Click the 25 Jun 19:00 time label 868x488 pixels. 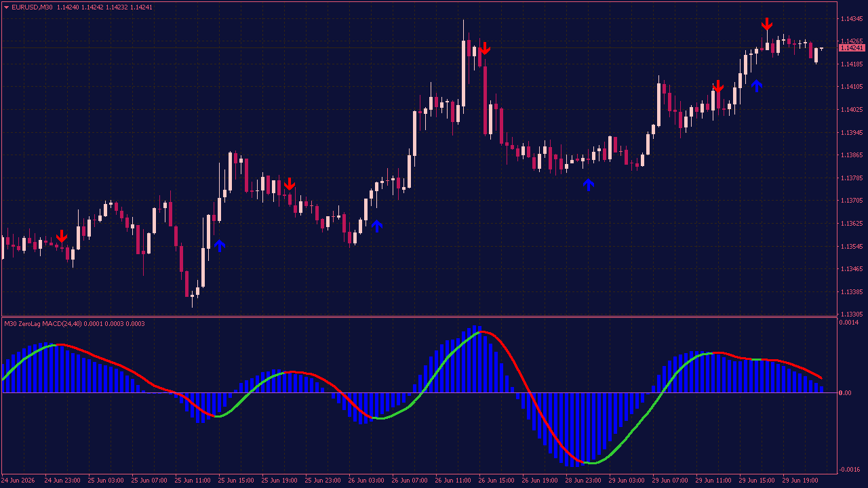click(x=280, y=481)
